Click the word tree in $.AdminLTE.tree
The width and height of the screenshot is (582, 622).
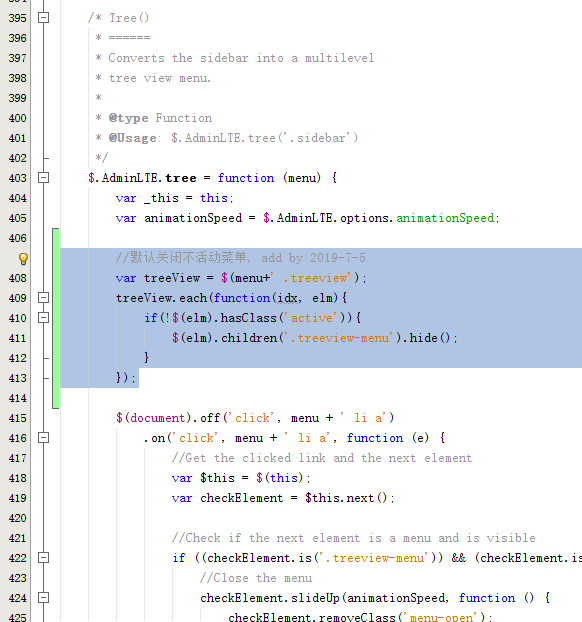tap(181, 178)
